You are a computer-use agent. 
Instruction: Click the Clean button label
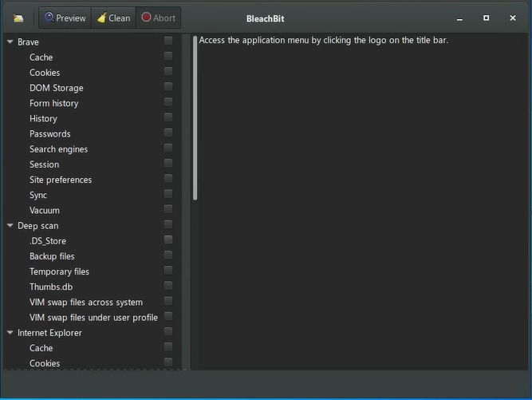tap(120, 18)
